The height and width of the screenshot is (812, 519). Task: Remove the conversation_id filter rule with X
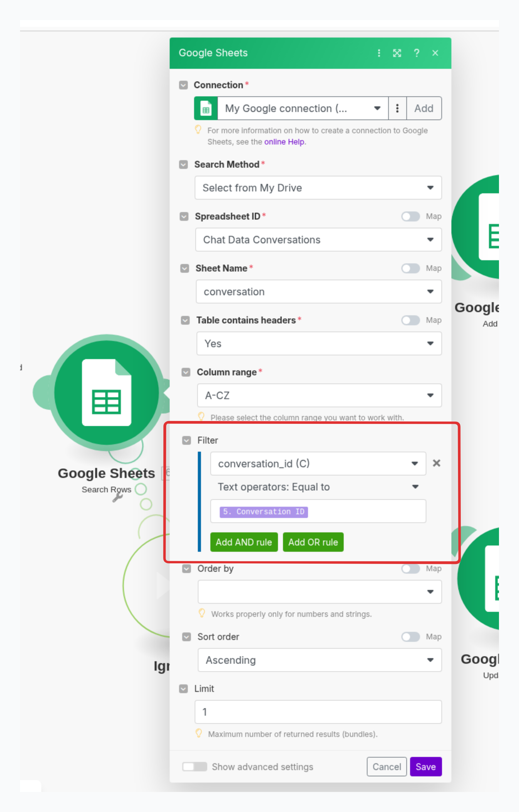(x=437, y=463)
